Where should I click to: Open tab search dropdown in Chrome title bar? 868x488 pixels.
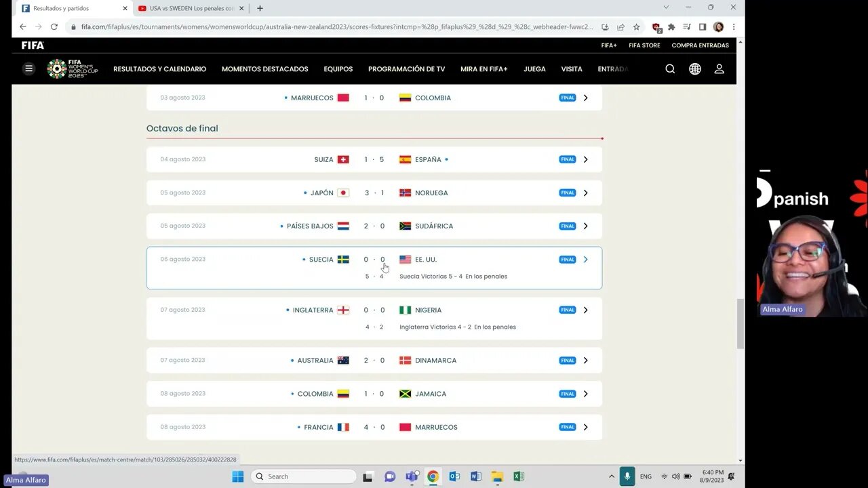point(666,7)
